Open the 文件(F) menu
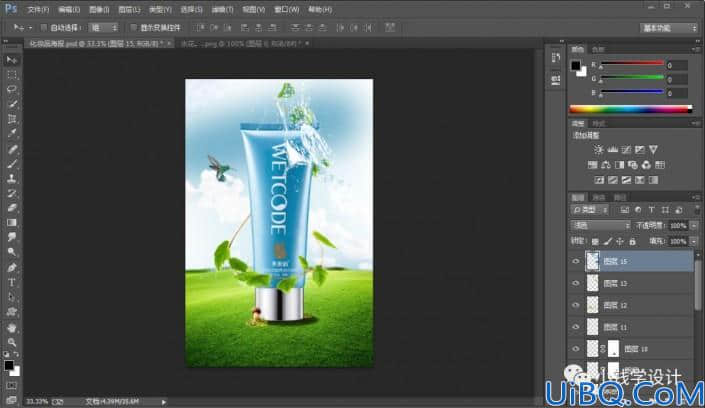Image resolution: width=705 pixels, height=408 pixels. click(x=38, y=9)
